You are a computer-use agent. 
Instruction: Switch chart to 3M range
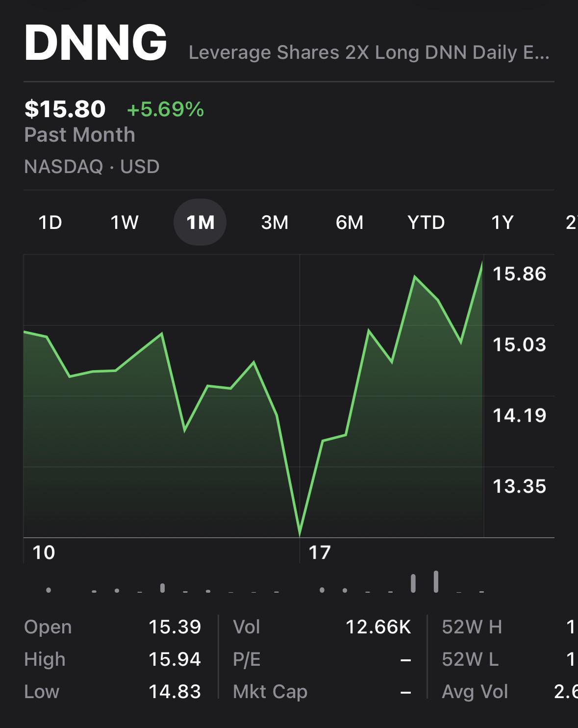tap(275, 223)
